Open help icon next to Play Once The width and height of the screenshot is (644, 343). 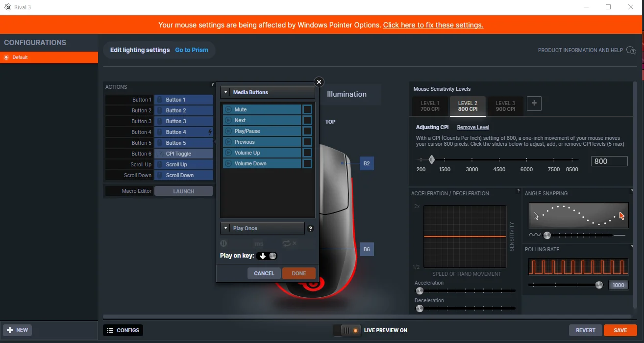[310, 229]
